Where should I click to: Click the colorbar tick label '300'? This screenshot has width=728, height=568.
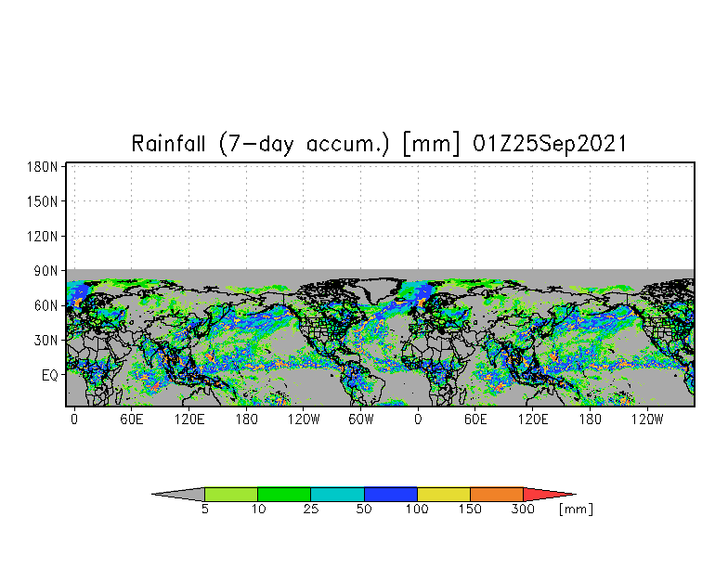(x=523, y=509)
